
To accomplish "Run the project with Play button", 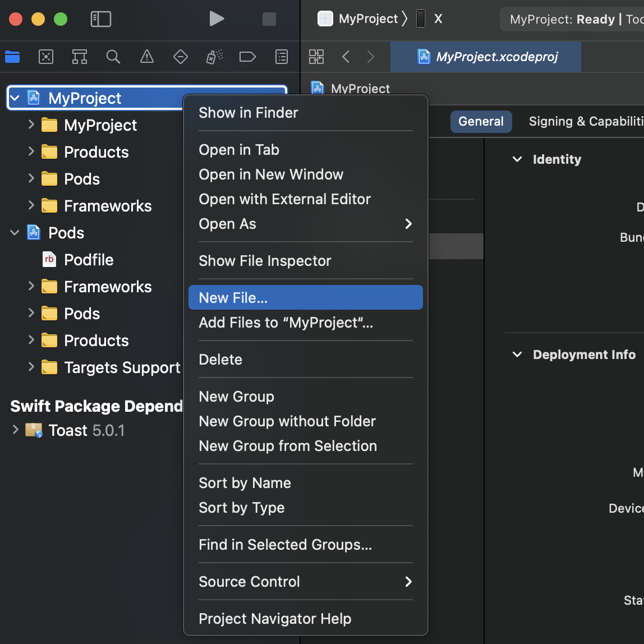I will coord(217,19).
